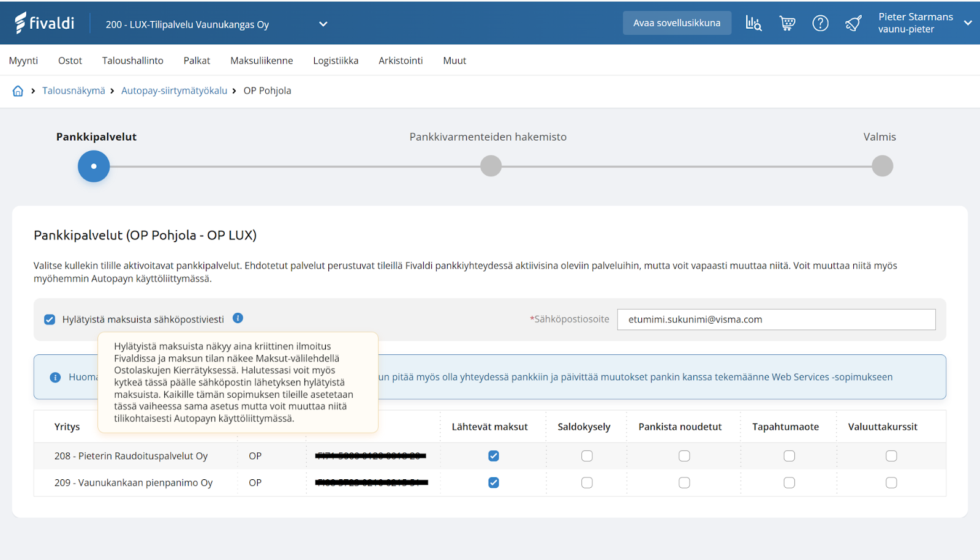Enable Tapahtumaote for 209 Vaunukankaan pienpanimo
This screenshot has height=560, width=980.
(x=790, y=483)
